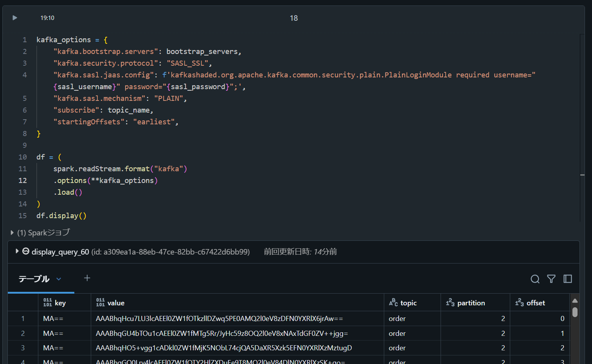
Task: Select topic cell 'order' in row 2
Action: click(x=412, y=334)
